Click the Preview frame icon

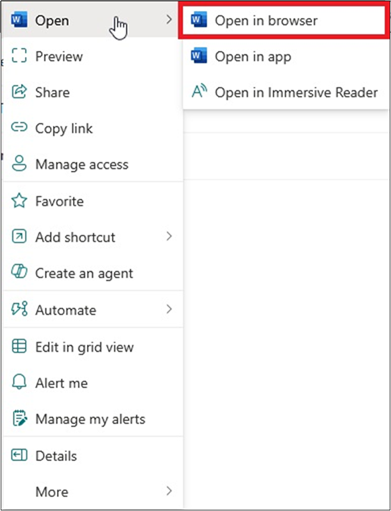(x=19, y=56)
